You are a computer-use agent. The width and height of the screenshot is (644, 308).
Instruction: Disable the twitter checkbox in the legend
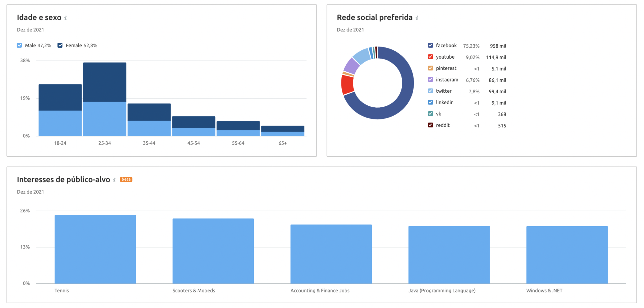pos(430,91)
